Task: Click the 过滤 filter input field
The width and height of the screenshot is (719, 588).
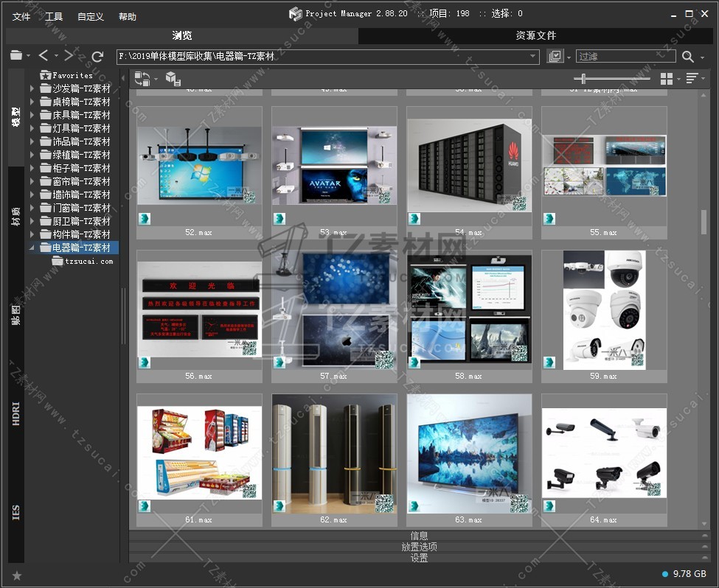Action: (625, 56)
